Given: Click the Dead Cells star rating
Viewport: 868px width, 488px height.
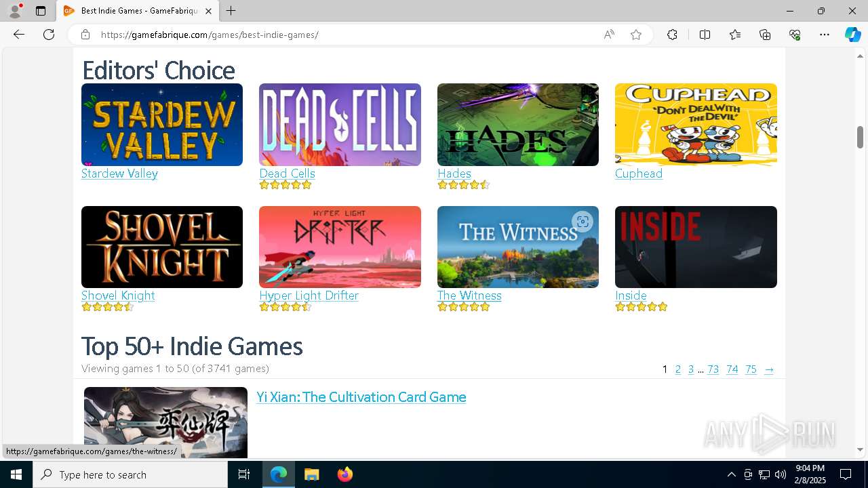Looking at the screenshot, I should click(285, 184).
